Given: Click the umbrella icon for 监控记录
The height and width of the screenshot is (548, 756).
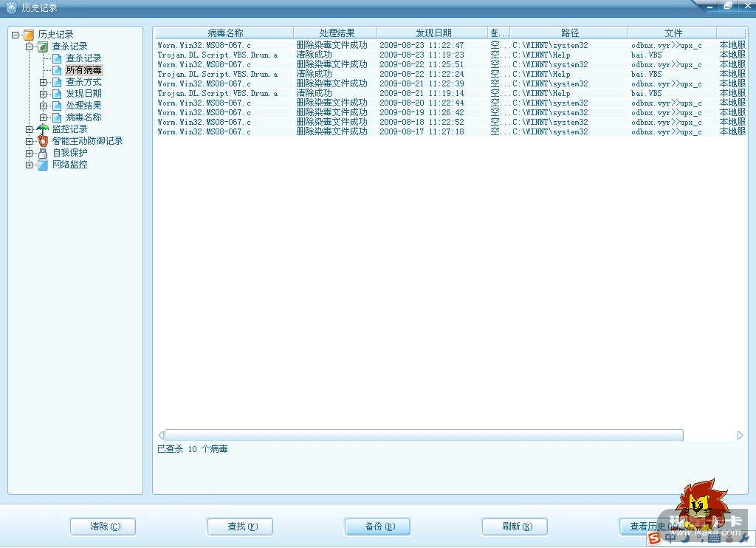Looking at the screenshot, I should (43, 129).
